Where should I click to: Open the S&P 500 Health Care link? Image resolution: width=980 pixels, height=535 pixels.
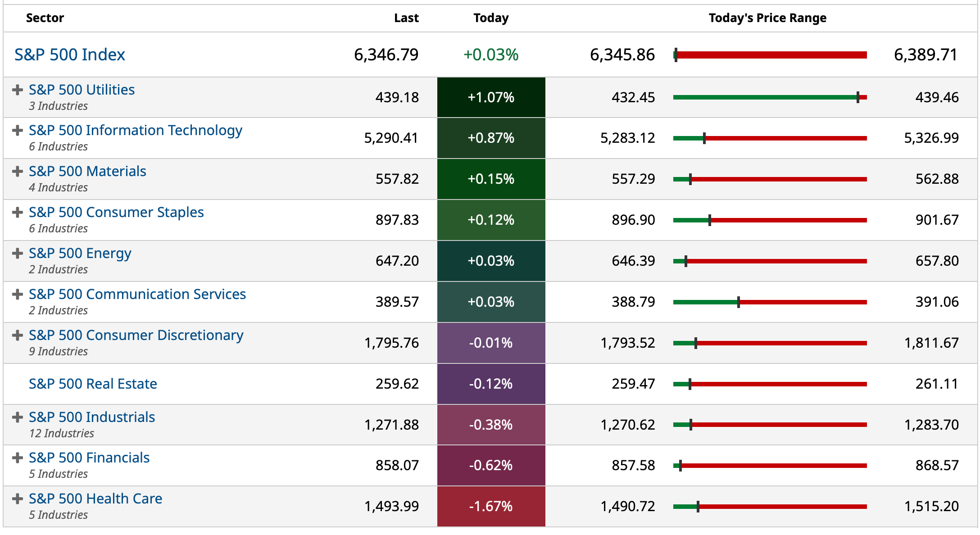[x=95, y=499]
